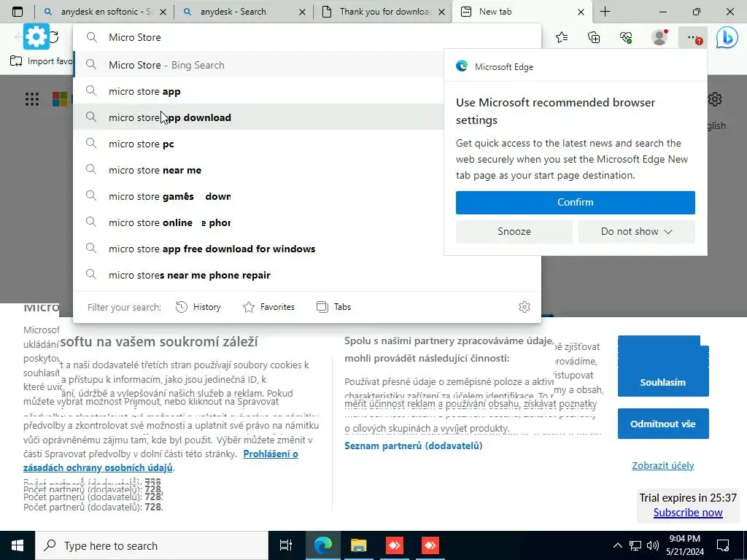Click the 'Souhlasím' consent button
This screenshot has height=560, width=747.
pyautogui.click(x=662, y=382)
